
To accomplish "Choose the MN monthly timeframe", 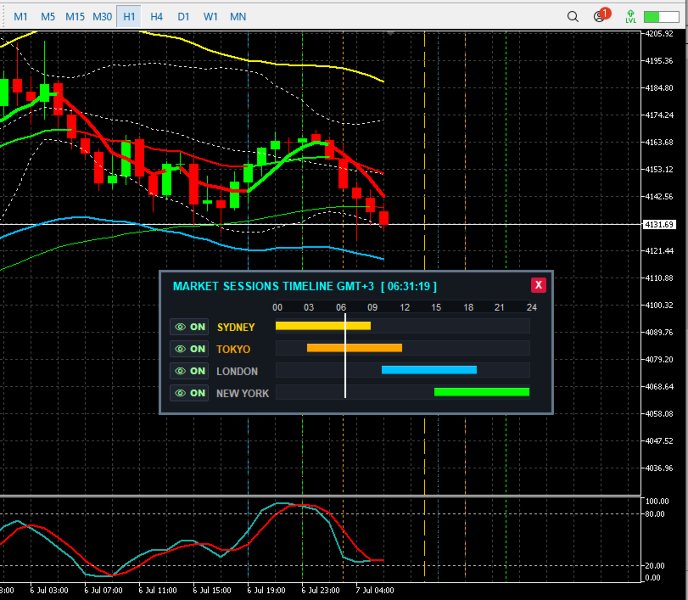I will [x=238, y=17].
